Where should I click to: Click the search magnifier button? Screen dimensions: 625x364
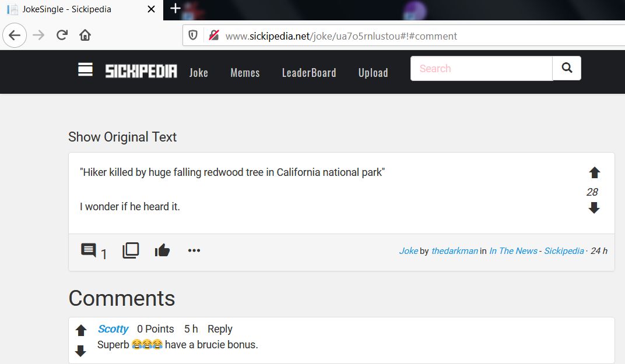[x=567, y=68]
